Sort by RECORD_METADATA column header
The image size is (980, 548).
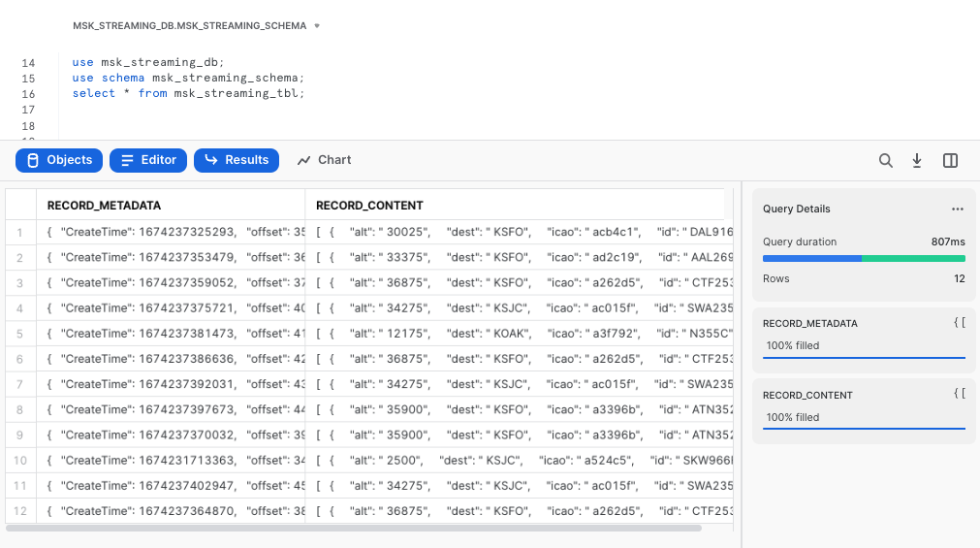point(104,206)
